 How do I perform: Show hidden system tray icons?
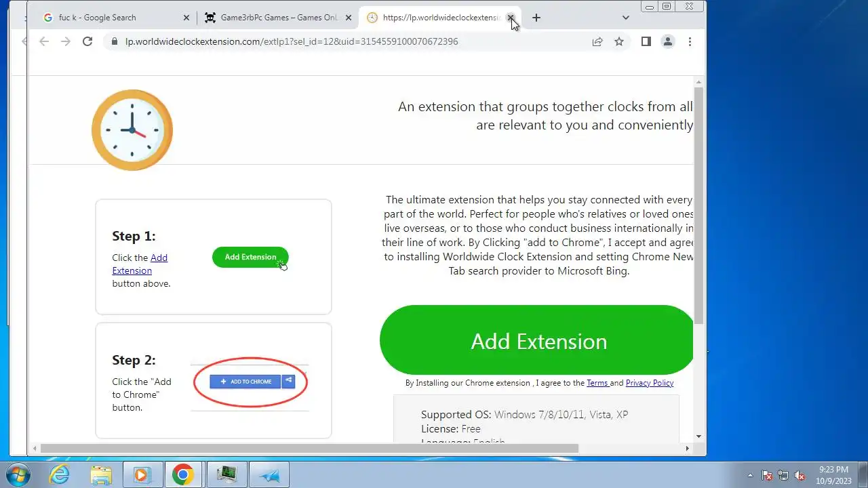pyautogui.click(x=750, y=475)
